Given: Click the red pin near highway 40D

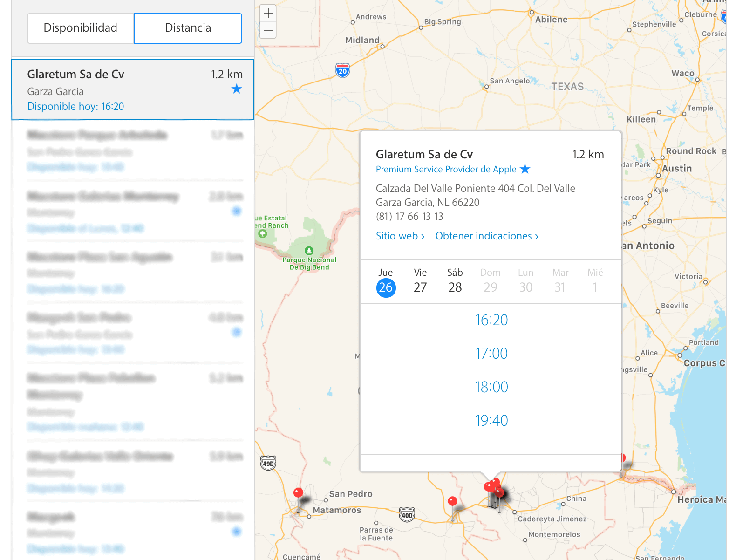Looking at the screenshot, I should coord(452,501).
